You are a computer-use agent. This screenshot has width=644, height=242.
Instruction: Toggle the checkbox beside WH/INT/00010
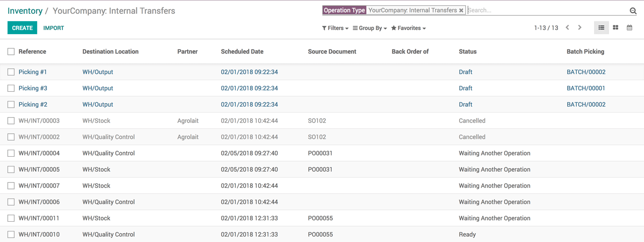click(11, 235)
